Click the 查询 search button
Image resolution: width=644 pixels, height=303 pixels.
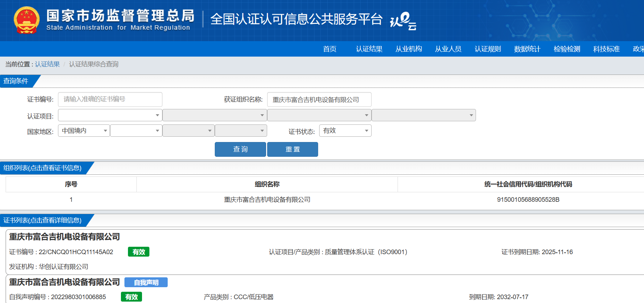(240, 149)
